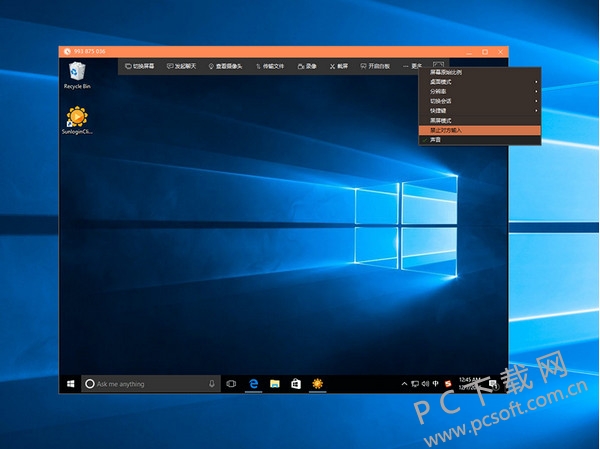600x449 pixels.
Task: Click the Ask me anything search box
Action: pos(151,384)
